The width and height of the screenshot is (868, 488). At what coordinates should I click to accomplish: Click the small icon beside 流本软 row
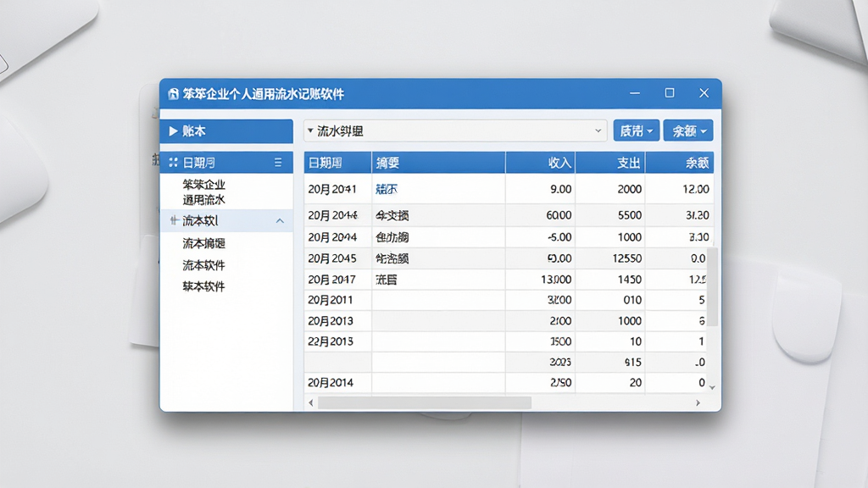click(x=174, y=221)
